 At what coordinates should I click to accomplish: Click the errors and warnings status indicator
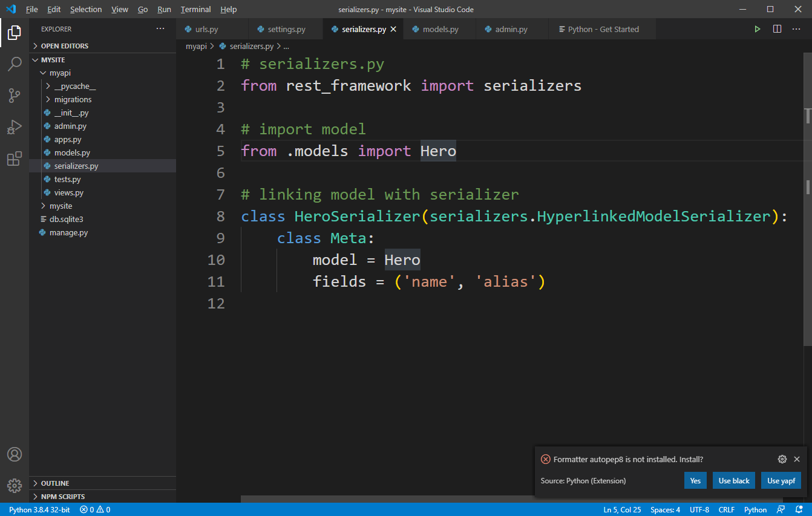(95, 510)
